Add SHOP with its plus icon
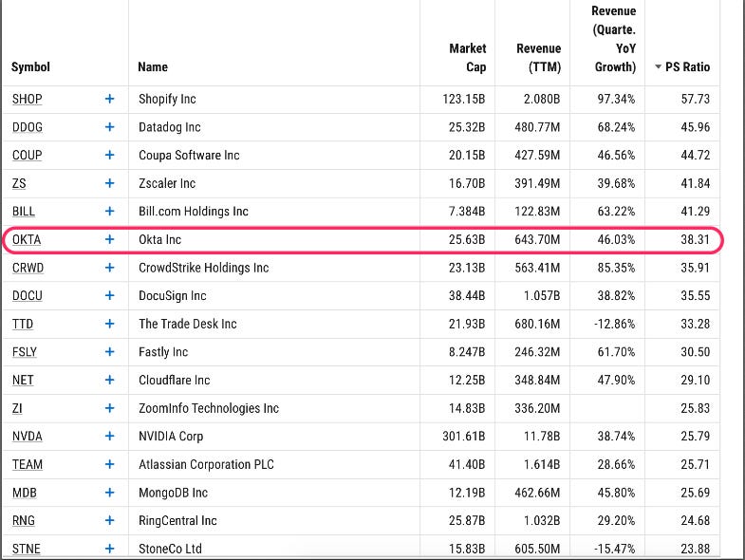745x560 pixels. click(x=110, y=99)
